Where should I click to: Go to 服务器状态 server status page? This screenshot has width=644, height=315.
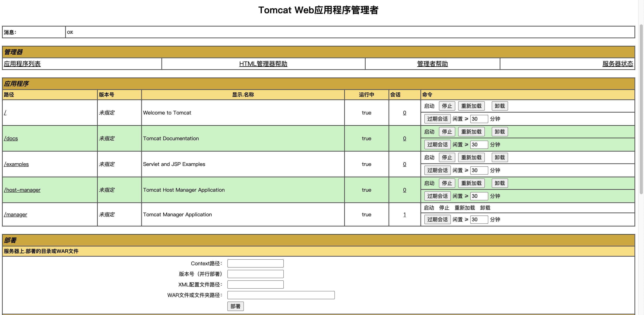pyautogui.click(x=618, y=64)
